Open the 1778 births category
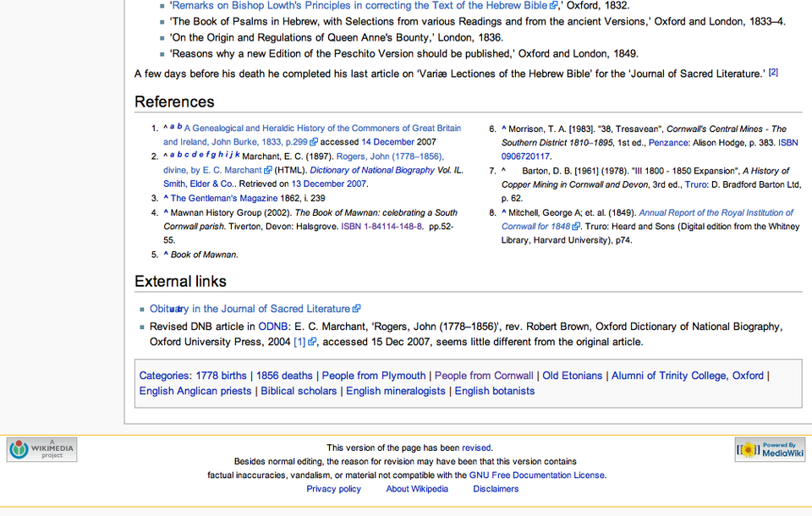 click(221, 376)
